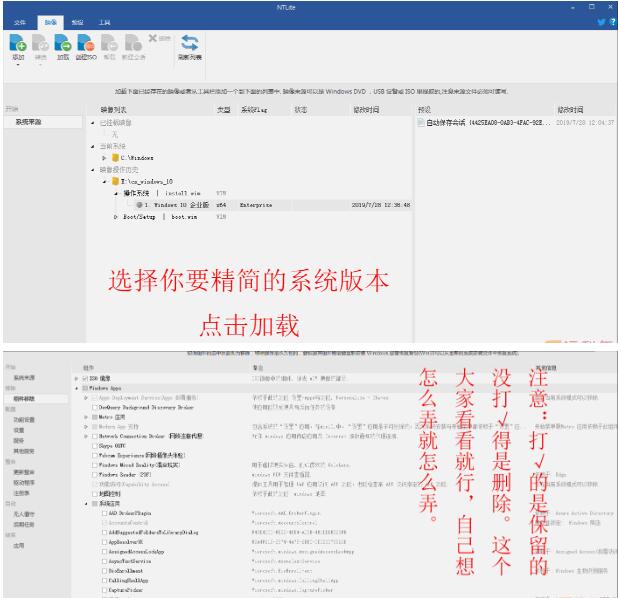Open 注册表 page in lower sidebar
Viewport: 618px width, 598px height.
22,493
